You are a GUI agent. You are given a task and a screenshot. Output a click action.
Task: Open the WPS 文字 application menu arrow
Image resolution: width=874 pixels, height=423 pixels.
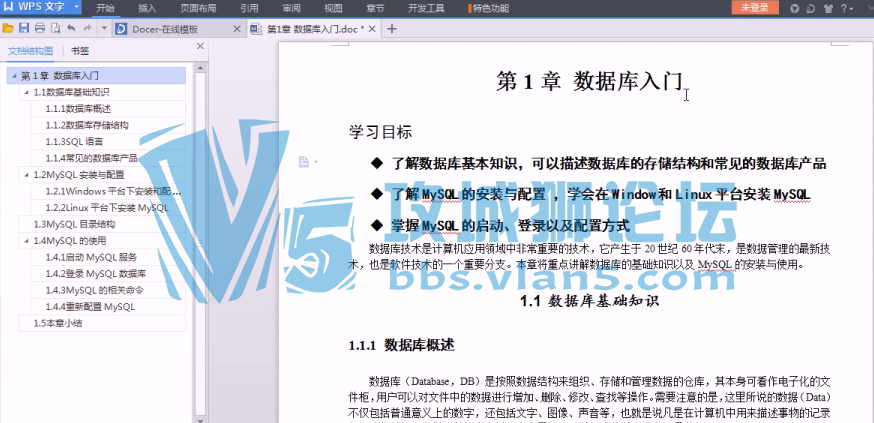pos(76,8)
